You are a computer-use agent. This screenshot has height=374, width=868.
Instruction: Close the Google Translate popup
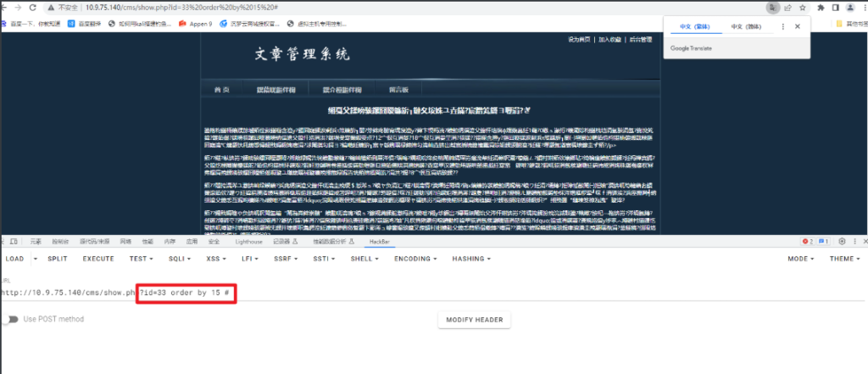pos(797,26)
